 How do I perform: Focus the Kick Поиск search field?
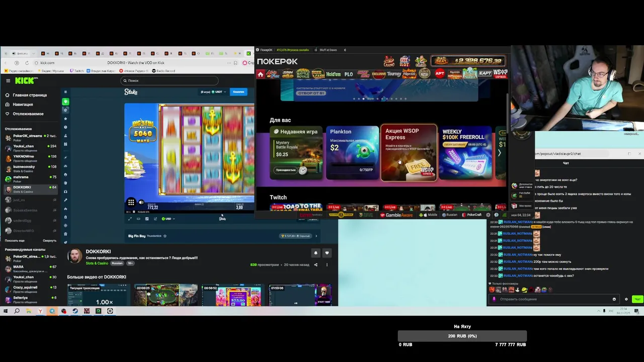point(170,80)
